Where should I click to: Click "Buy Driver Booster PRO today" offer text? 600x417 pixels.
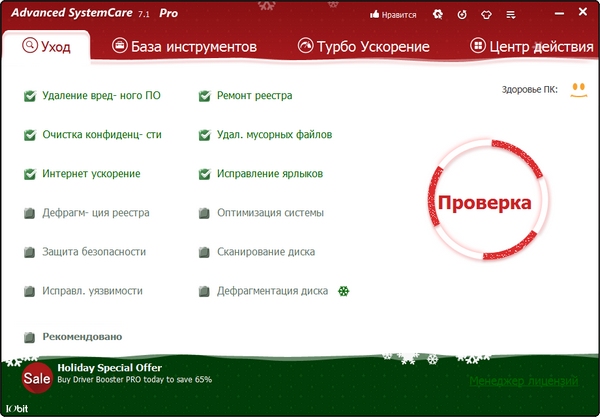coord(135,380)
